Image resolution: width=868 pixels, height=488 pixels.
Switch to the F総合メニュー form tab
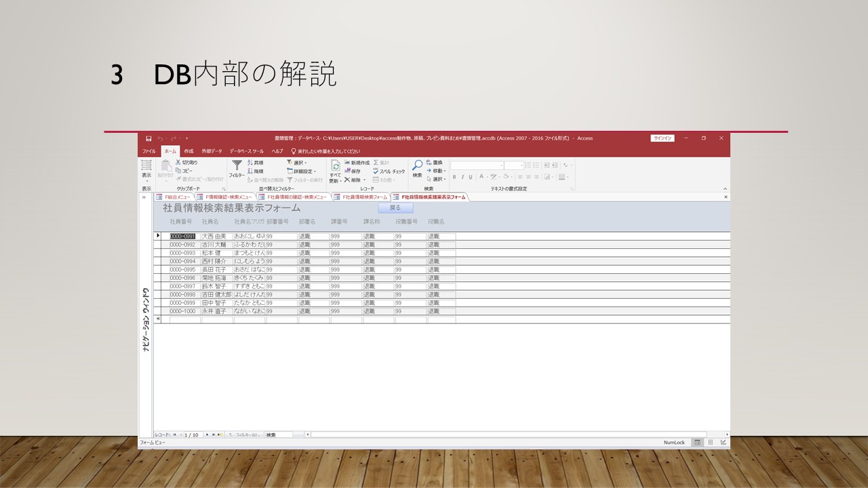click(x=174, y=197)
